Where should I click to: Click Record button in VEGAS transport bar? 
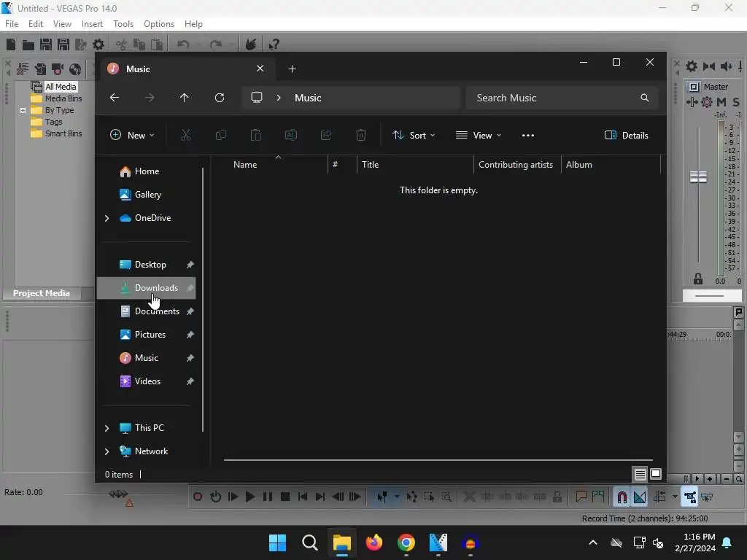[198, 497]
